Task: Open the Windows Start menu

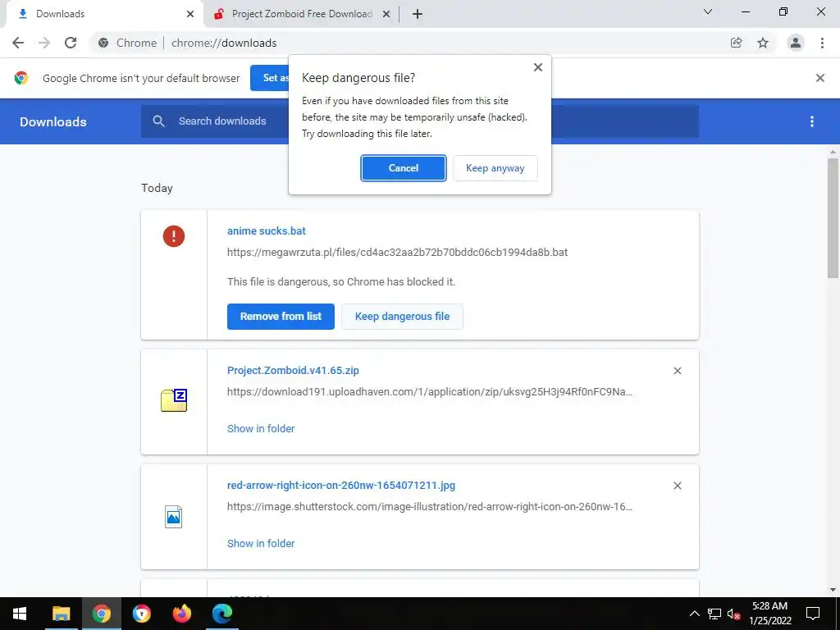Action: pyautogui.click(x=20, y=614)
